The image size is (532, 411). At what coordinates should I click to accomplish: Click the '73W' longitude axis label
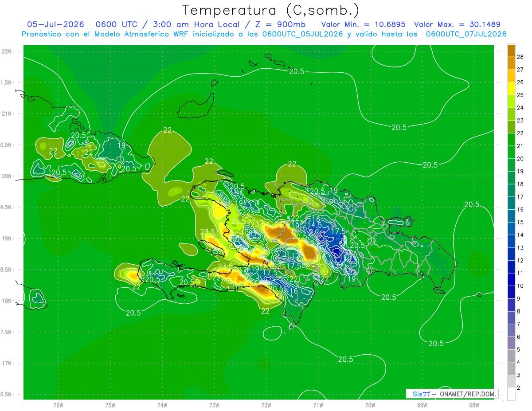pos(214,405)
